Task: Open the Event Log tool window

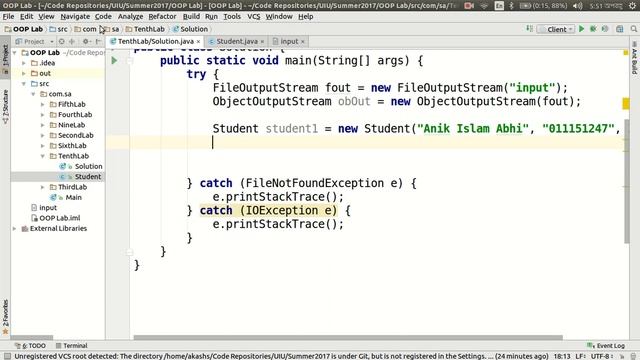Action: pos(606,346)
